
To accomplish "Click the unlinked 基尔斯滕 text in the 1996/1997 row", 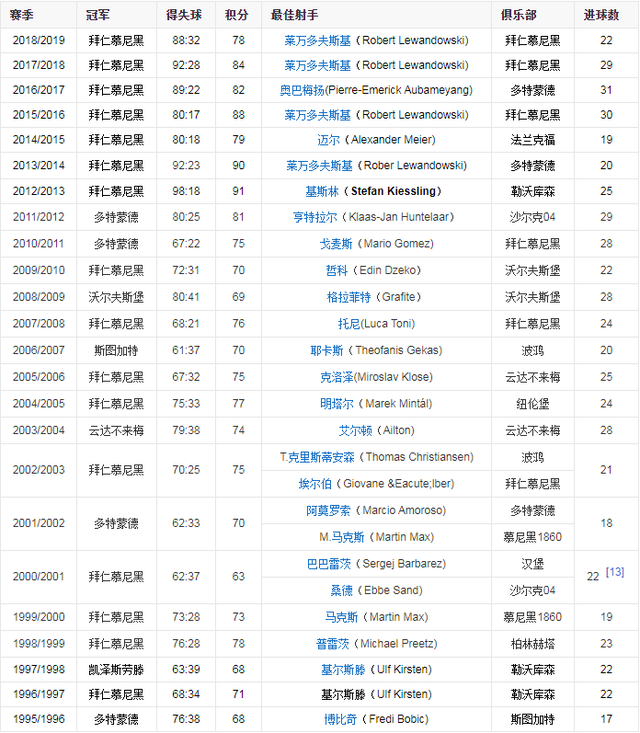I will tap(343, 695).
